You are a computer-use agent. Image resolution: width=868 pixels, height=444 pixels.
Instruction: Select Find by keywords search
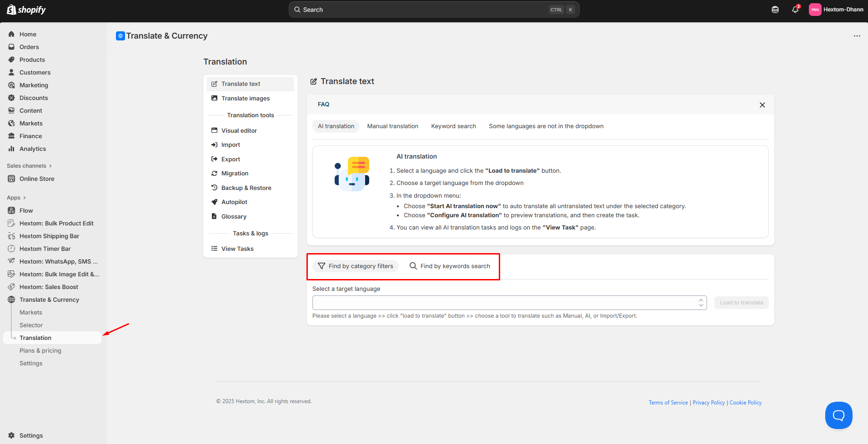click(x=450, y=266)
